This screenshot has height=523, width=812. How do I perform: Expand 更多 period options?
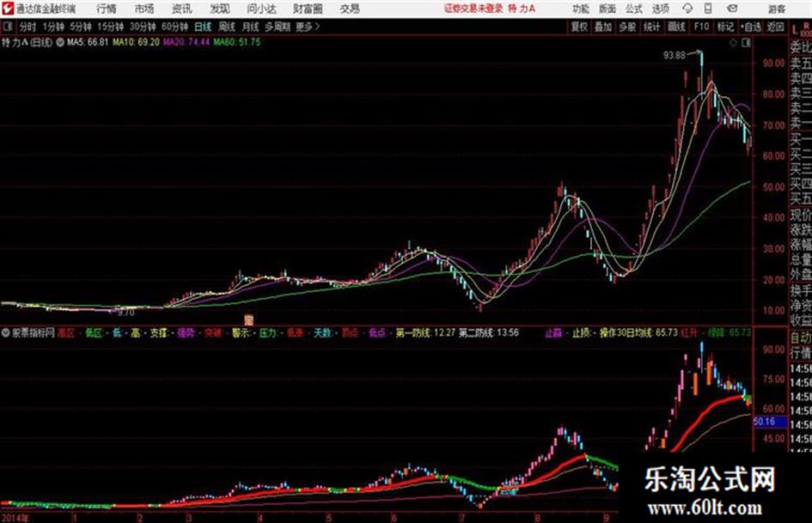pyautogui.click(x=308, y=27)
